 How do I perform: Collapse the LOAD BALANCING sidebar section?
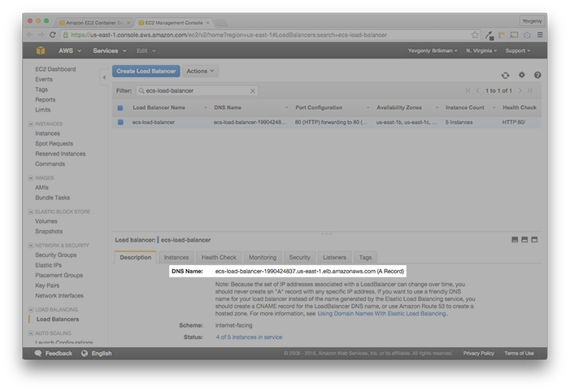31,310
